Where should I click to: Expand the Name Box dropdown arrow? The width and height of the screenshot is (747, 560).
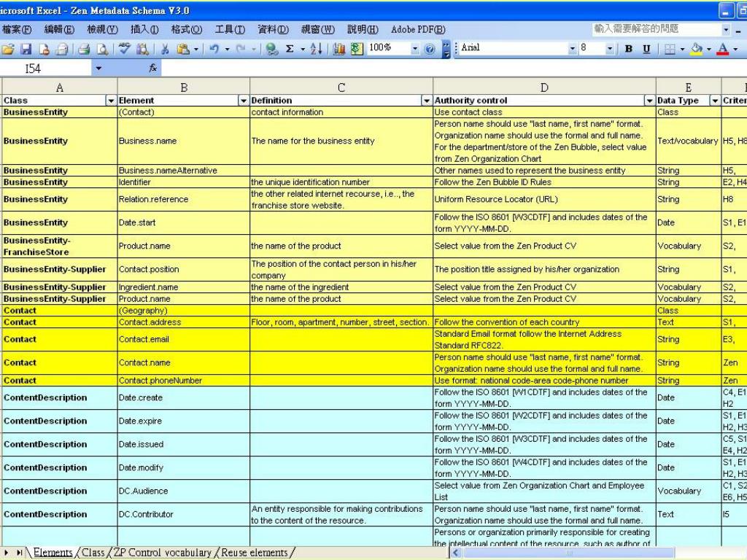tap(98, 69)
